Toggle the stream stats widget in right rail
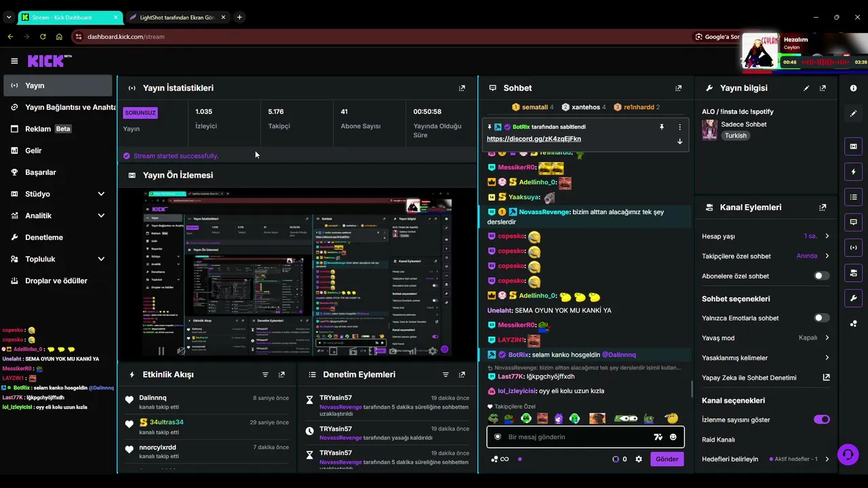The image size is (868, 488). (853, 247)
